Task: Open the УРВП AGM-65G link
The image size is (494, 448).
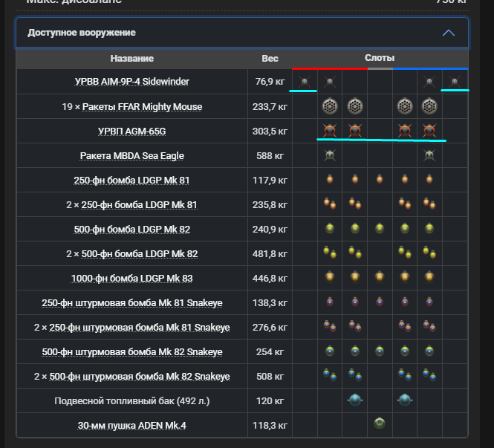Action: point(132,131)
